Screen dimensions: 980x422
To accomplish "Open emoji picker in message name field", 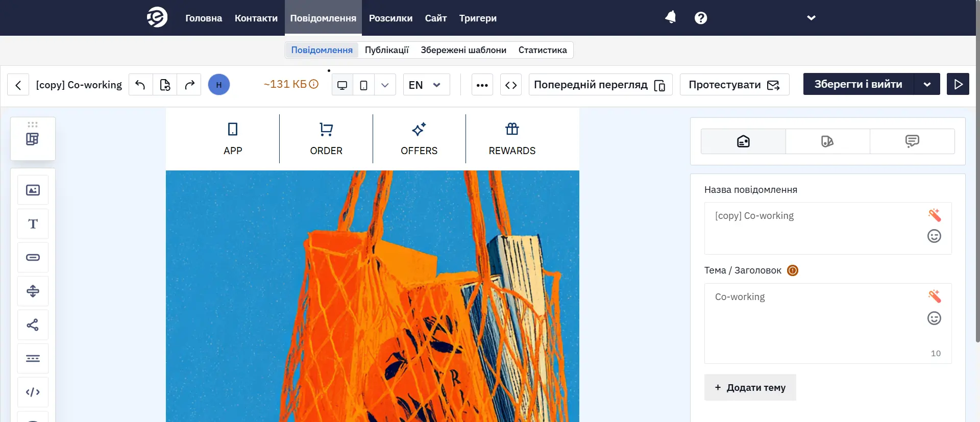I will pyautogui.click(x=934, y=236).
